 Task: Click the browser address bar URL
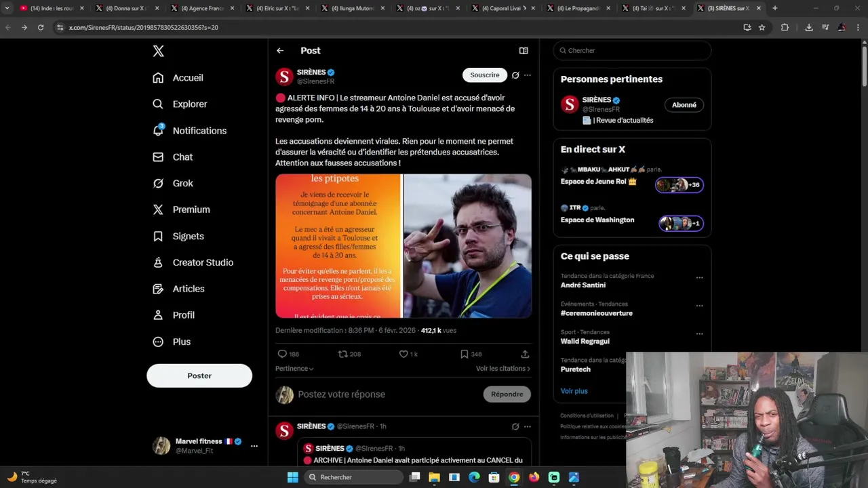point(144,28)
